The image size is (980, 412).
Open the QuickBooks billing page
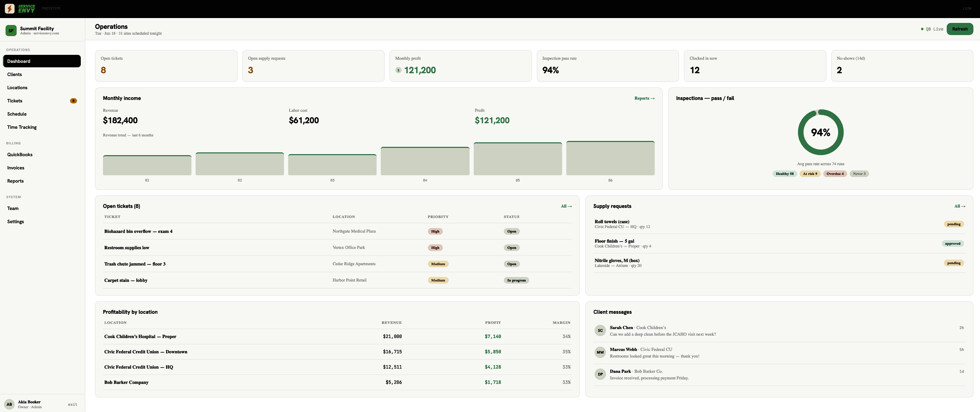pyautogui.click(x=42, y=154)
